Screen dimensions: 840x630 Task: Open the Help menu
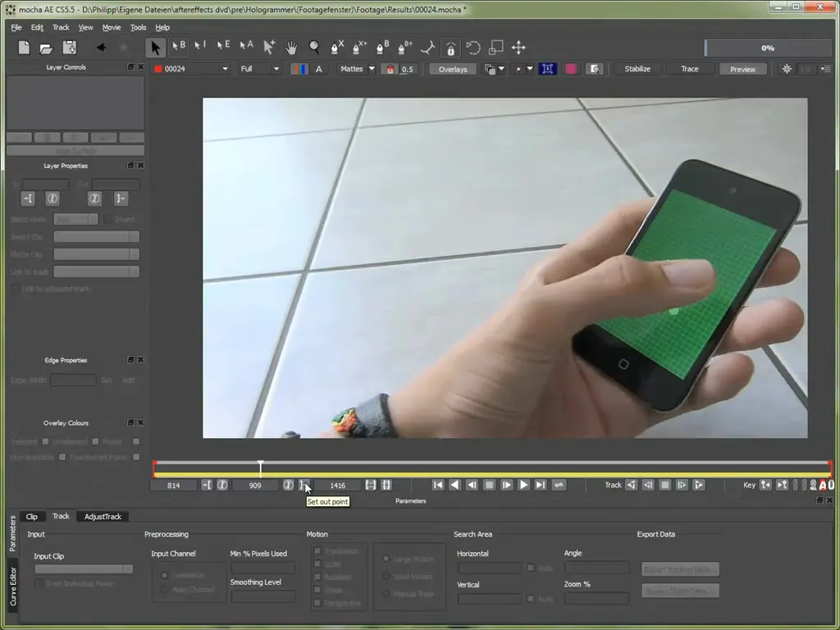pyautogui.click(x=162, y=27)
